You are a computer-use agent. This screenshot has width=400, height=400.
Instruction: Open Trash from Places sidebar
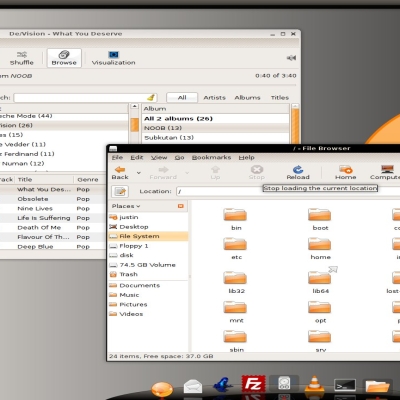148,274
